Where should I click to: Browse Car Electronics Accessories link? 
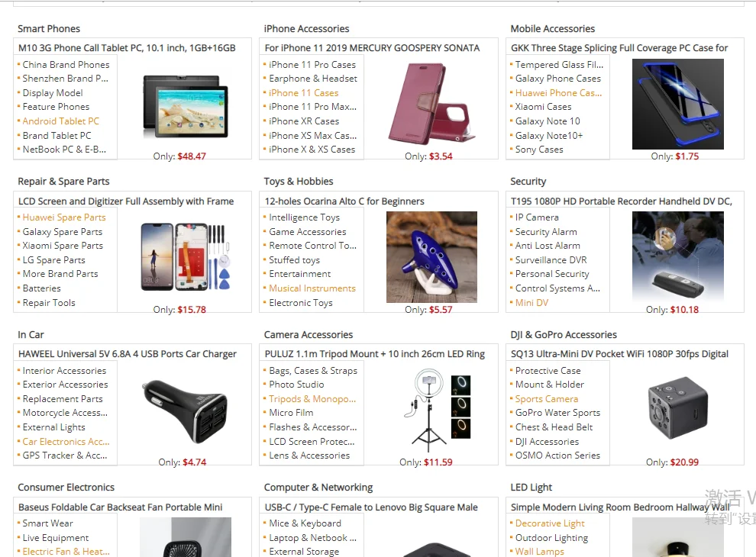66,441
